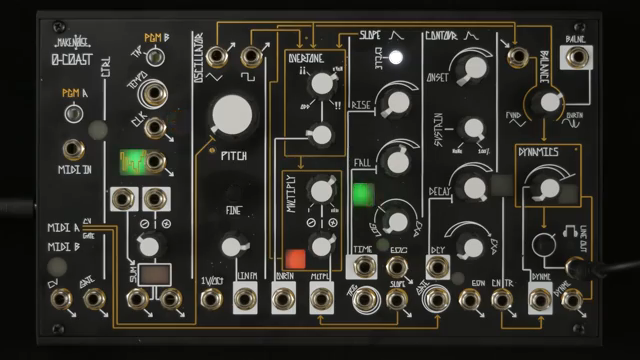Screen dimensions: 640x360
Task: Click the DCY input jack
Action: 437,267
